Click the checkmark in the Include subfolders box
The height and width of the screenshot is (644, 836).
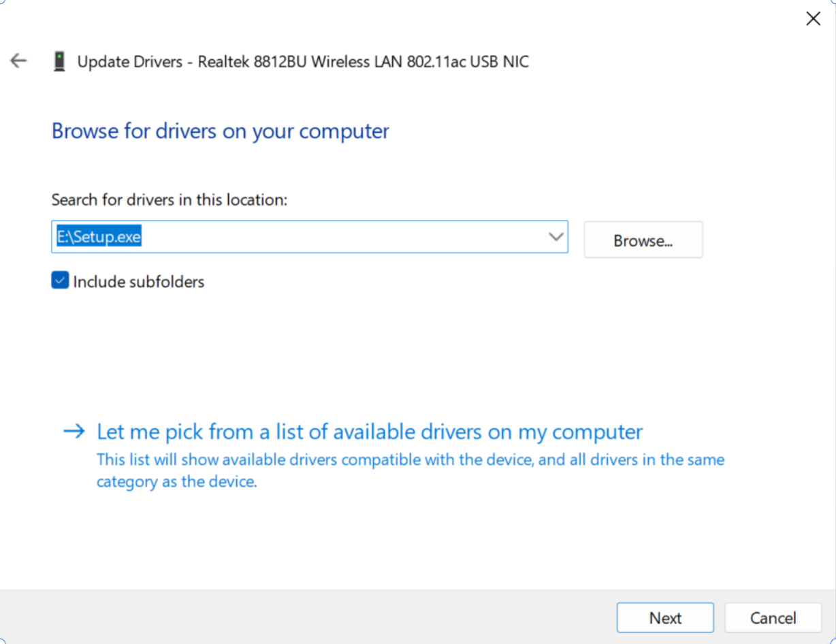(60, 280)
